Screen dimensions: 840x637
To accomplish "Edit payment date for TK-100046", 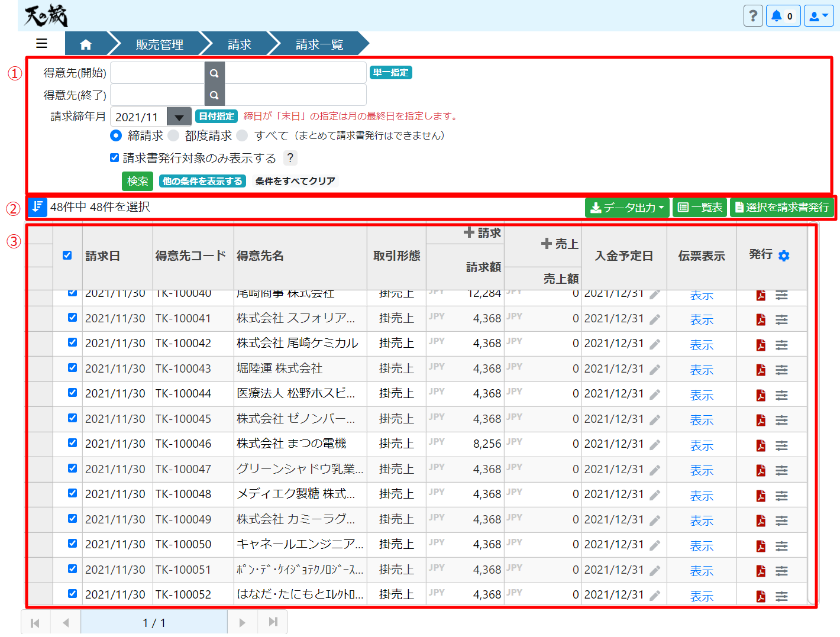I will (655, 445).
